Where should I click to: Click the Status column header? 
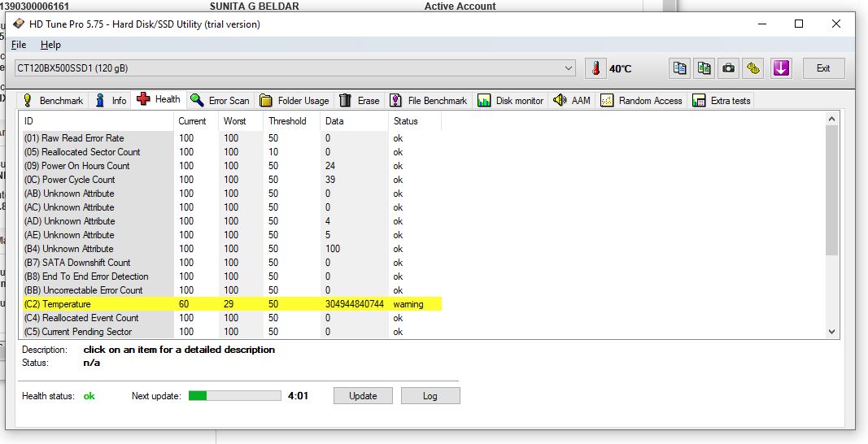(415, 120)
